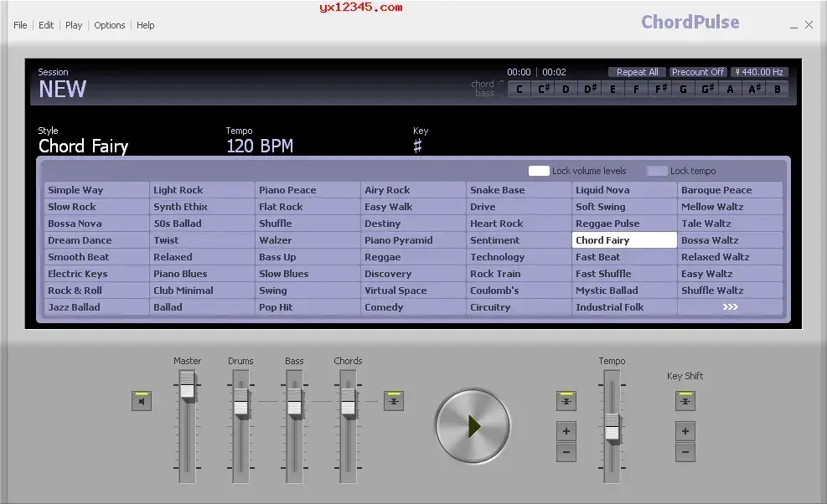Click the reset levels button right of Chords slider

click(394, 401)
